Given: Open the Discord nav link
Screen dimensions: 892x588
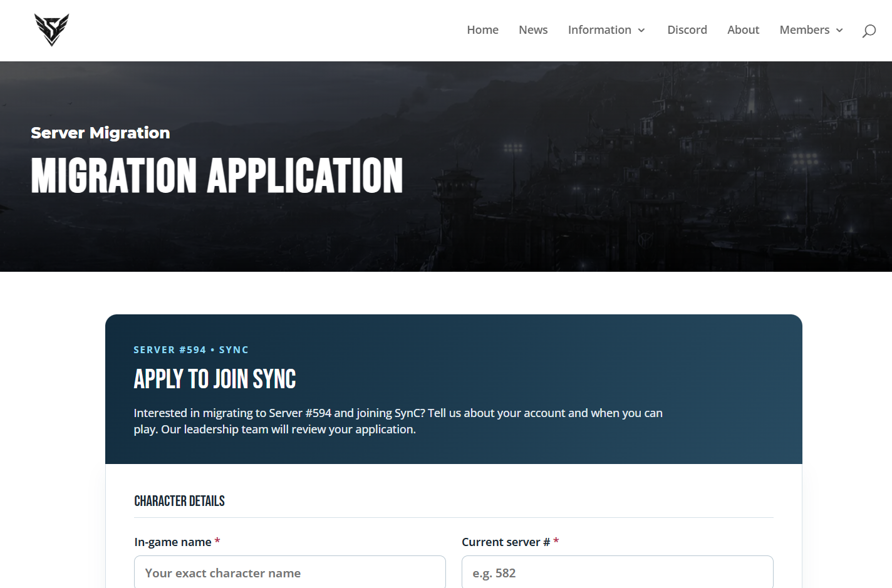Looking at the screenshot, I should (687, 30).
